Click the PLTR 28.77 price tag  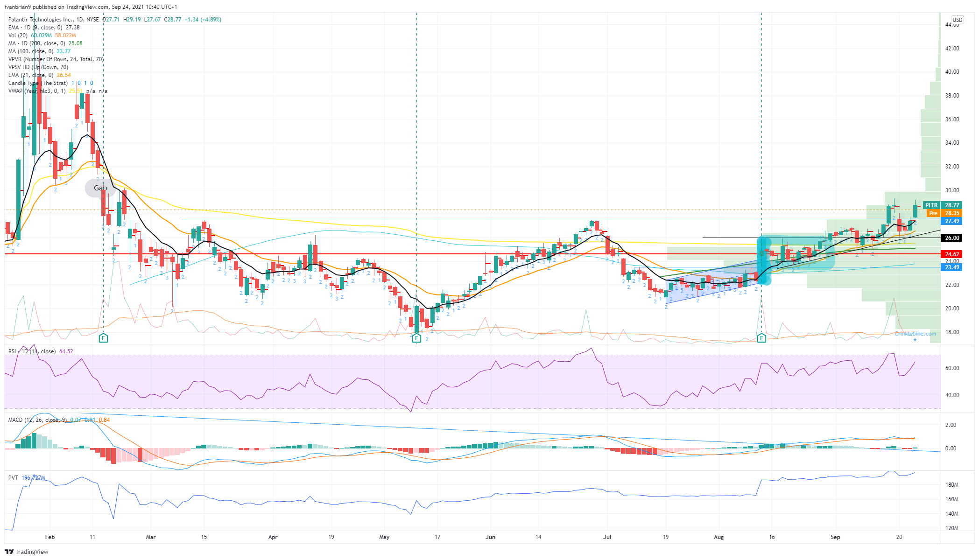click(x=943, y=205)
